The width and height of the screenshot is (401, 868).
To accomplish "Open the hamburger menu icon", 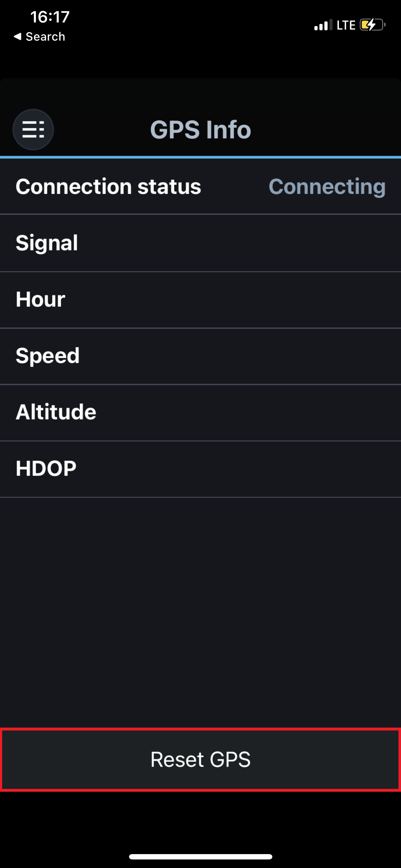I will 33,129.
